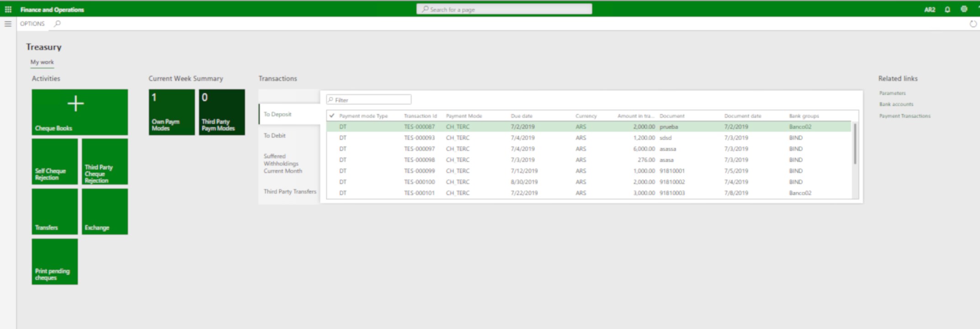980x329 pixels.
Task: Click the transactions Filter field
Action: (x=368, y=100)
